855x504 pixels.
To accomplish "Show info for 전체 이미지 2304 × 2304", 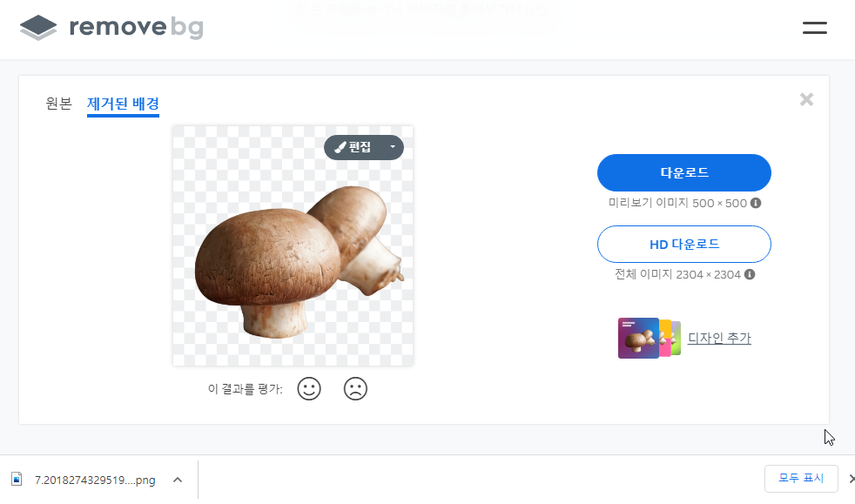I will click(750, 274).
